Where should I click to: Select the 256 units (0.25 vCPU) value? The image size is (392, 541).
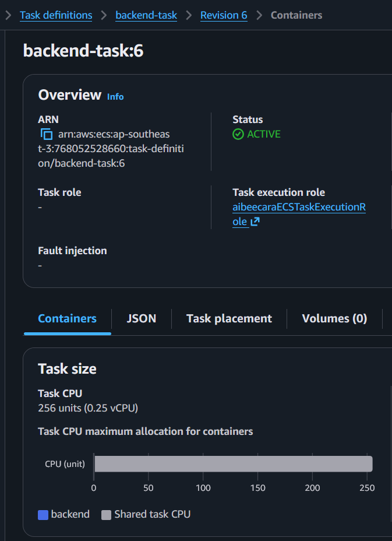click(x=88, y=408)
